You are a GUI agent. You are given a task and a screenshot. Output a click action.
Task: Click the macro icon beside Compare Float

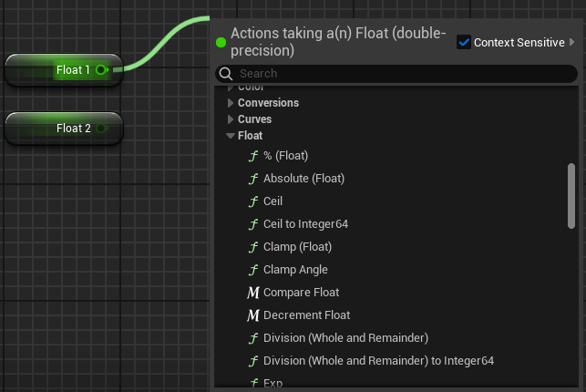[253, 293]
